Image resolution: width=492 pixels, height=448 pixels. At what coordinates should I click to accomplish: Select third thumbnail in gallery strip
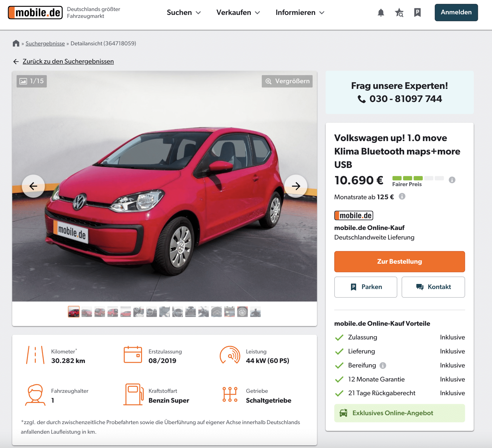pos(100,312)
